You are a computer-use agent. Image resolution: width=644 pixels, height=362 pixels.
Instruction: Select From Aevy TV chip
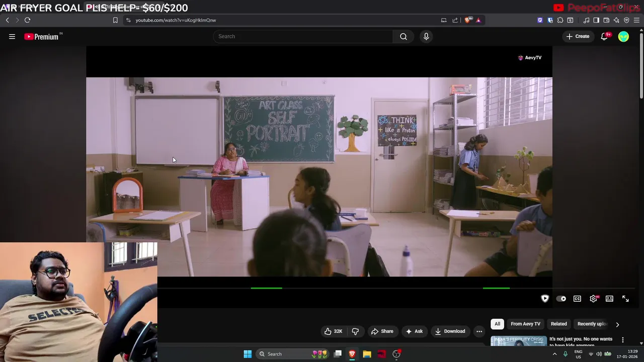coord(525,324)
